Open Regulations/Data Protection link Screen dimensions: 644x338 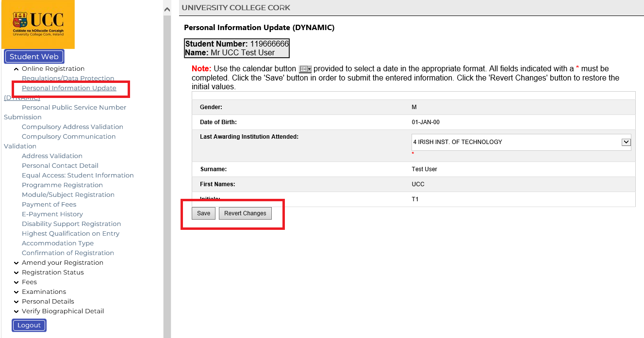(68, 79)
